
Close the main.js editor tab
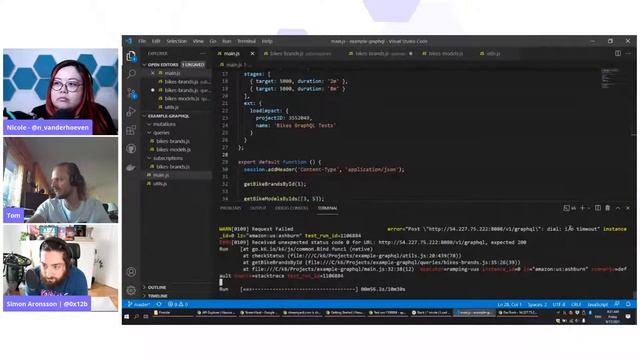[x=252, y=53]
